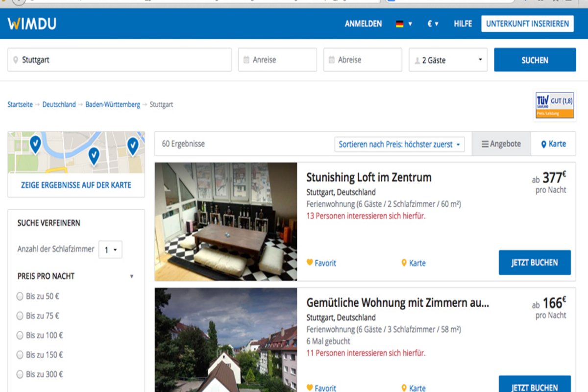Switch to the Karte view tab
The width and height of the screenshot is (588, 392).
553,144
